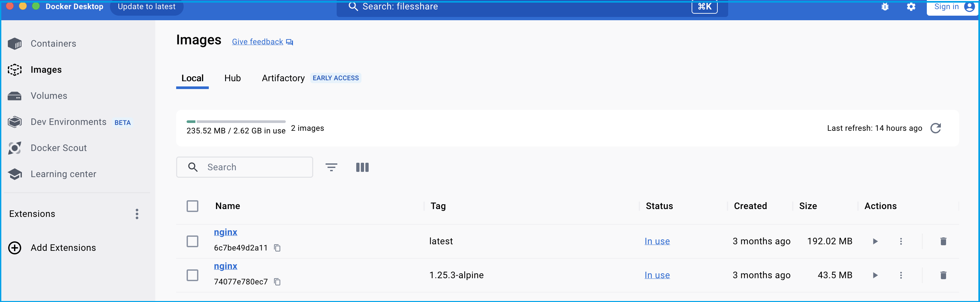
Task: Run the nginx 1.25.3-alpine image
Action: pos(875,275)
